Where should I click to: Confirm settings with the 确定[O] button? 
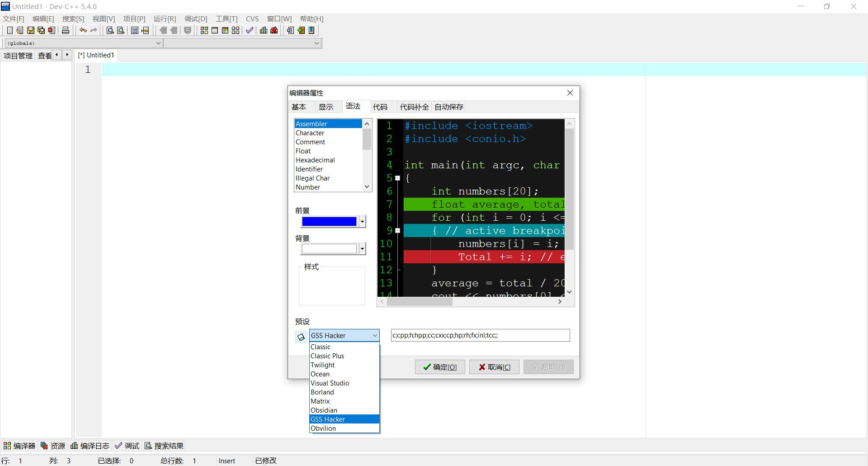coord(439,367)
